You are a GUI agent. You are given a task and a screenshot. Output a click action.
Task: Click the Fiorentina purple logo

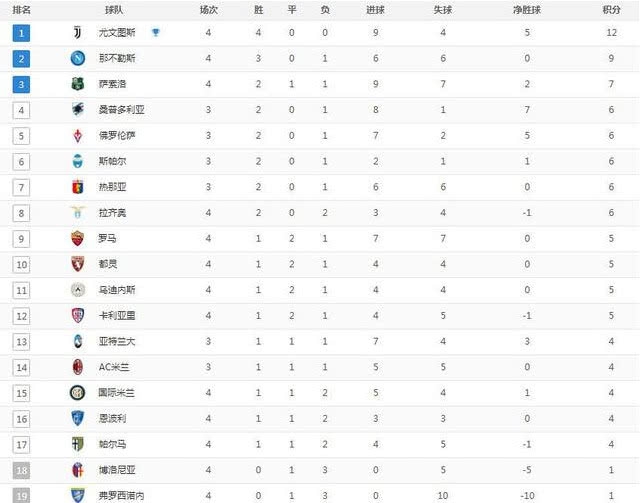[x=78, y=135]
